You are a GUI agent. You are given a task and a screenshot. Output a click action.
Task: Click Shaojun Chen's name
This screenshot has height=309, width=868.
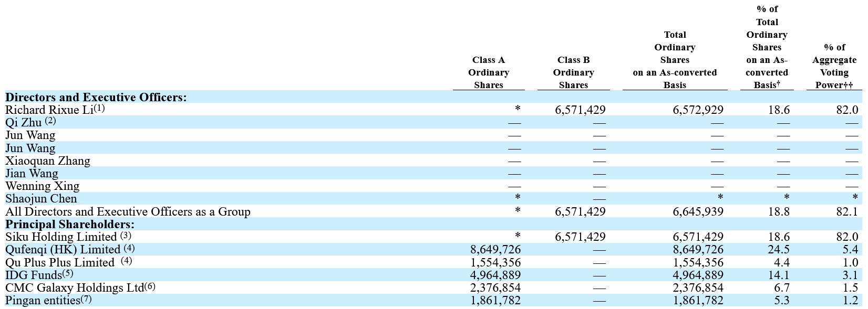(x=41, y=199)
